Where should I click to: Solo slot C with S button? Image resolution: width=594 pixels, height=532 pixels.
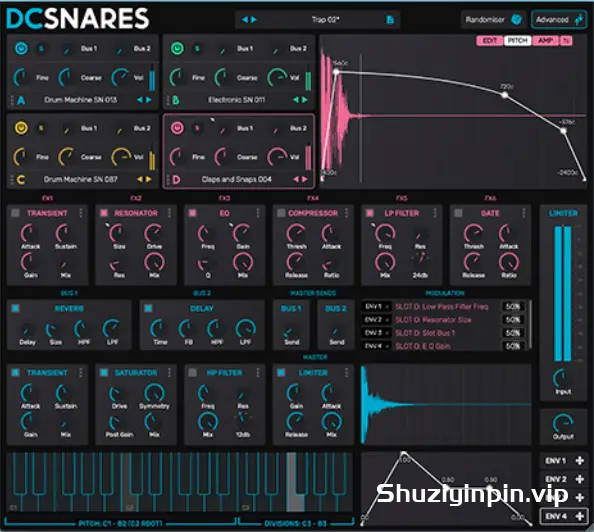pyautogui.click(x=41, y=128)
